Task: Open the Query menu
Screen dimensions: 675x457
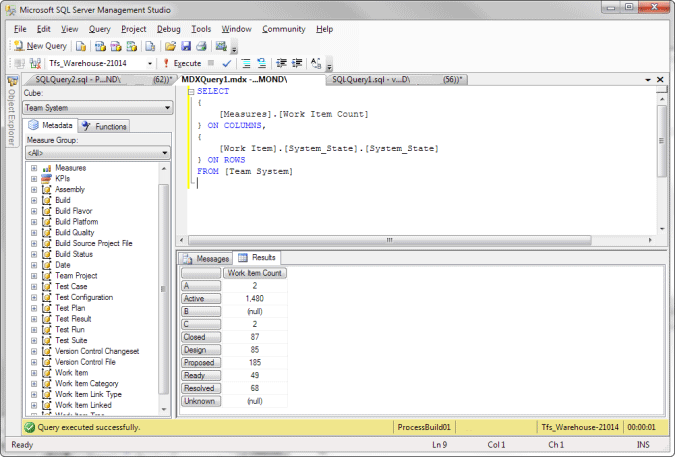Action: pyautogui.click(x=99, y=29)
